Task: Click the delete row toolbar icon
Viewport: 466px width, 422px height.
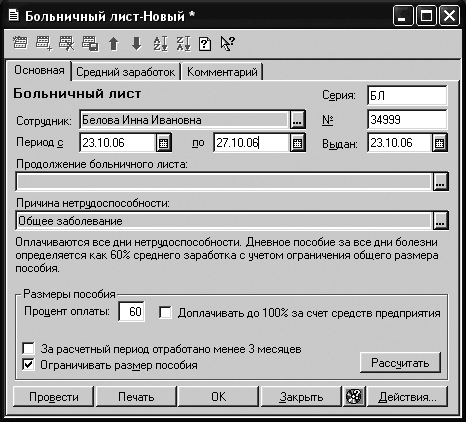Action: [67, 43]
